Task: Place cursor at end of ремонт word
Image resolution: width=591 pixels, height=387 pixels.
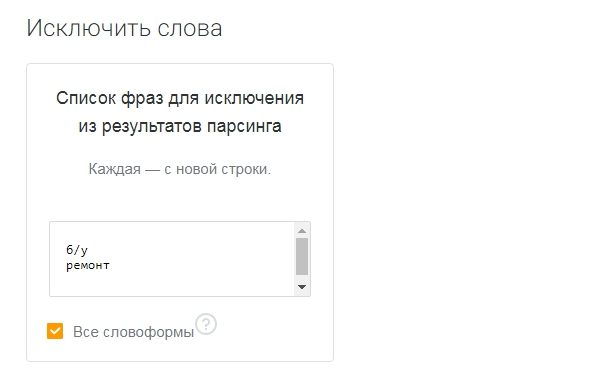Action: [110, 265]
